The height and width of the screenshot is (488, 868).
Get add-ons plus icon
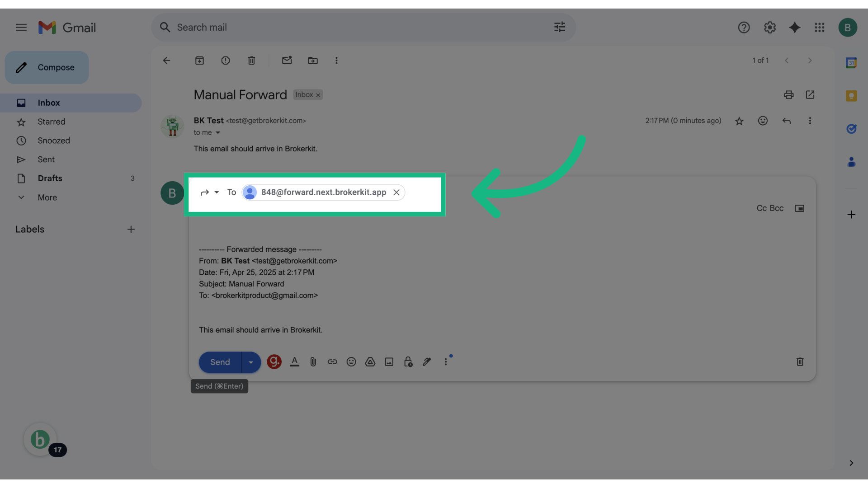click(x=851, y=215)
